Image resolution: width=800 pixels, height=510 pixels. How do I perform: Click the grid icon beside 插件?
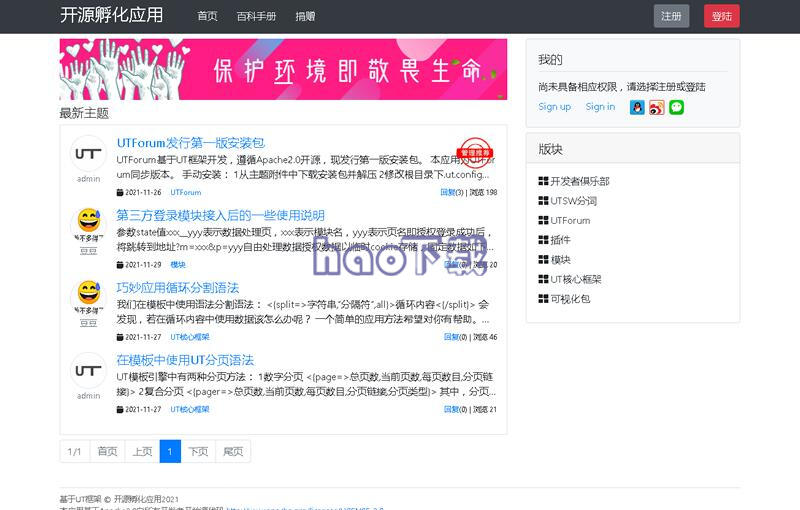point(543,240)
